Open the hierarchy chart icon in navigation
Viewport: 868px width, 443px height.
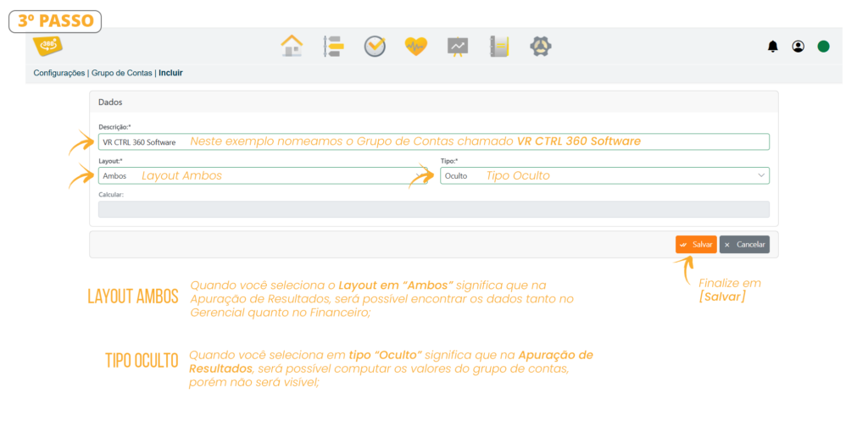click(x=334, y=47)
